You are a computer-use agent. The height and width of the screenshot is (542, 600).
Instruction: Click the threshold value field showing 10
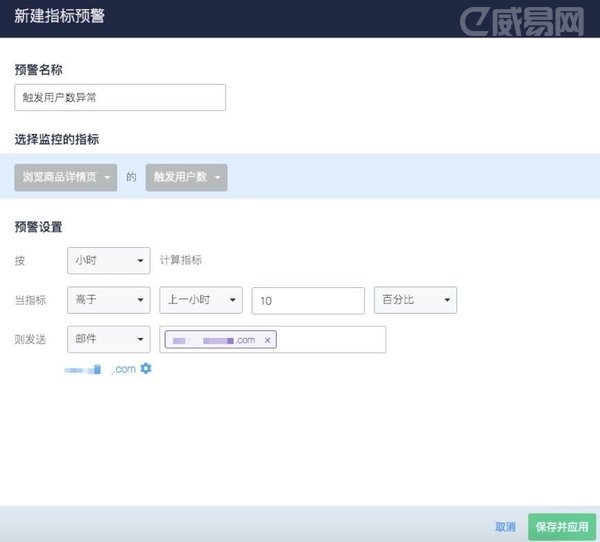[308, 300]
